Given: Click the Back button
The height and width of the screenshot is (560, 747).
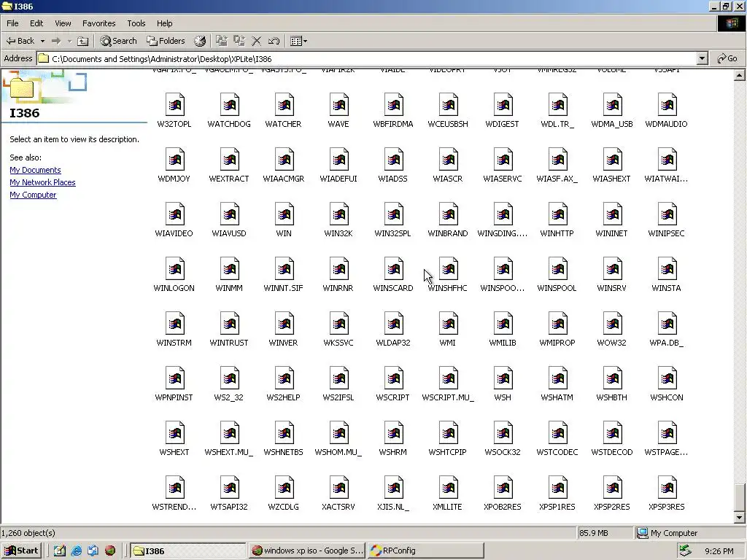Looking at the screenshot, I should pos(20,41).
